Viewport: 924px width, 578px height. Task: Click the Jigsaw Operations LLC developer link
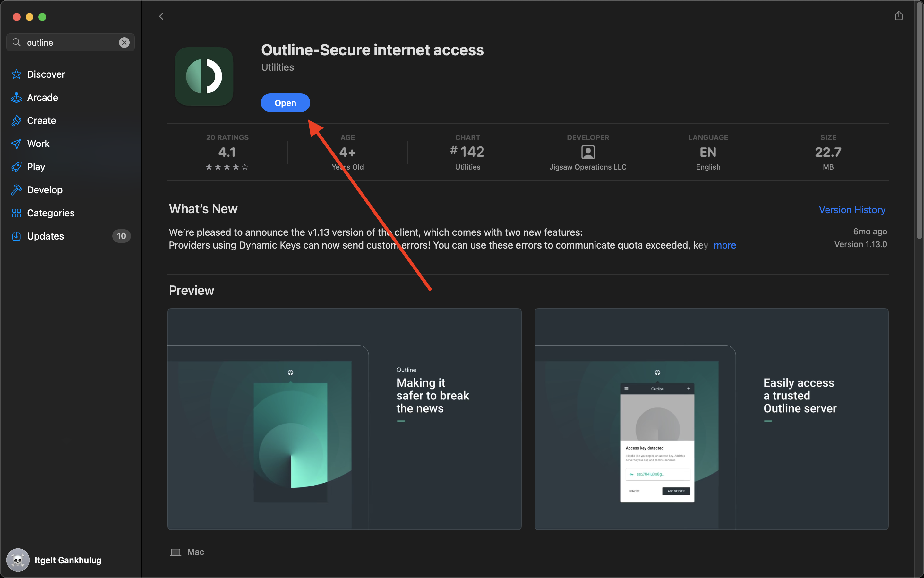588,167
